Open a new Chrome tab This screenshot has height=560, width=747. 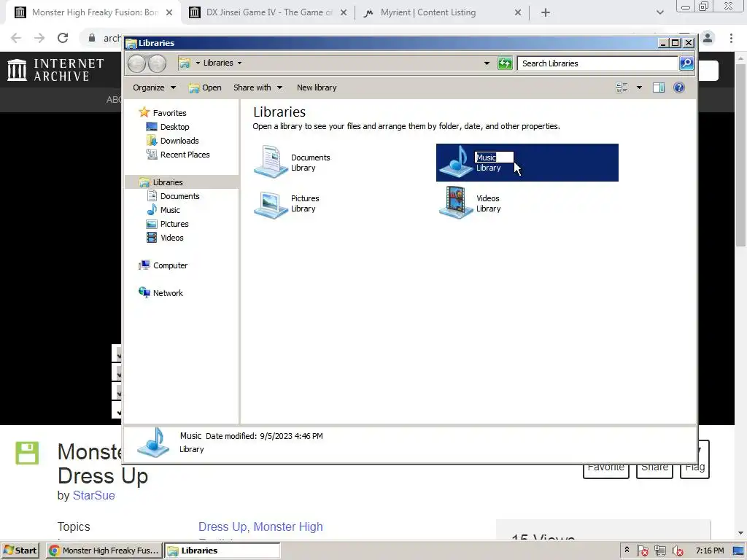point(546,13)
